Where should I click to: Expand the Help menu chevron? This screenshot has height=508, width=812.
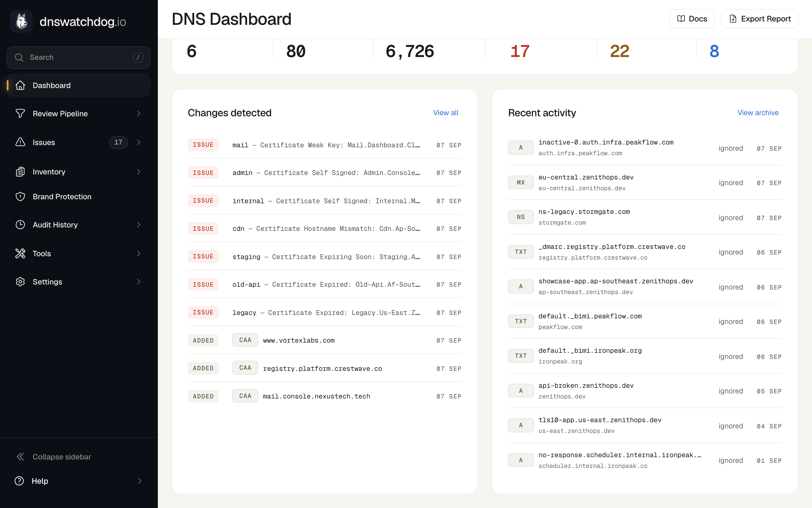coord(140,481)
